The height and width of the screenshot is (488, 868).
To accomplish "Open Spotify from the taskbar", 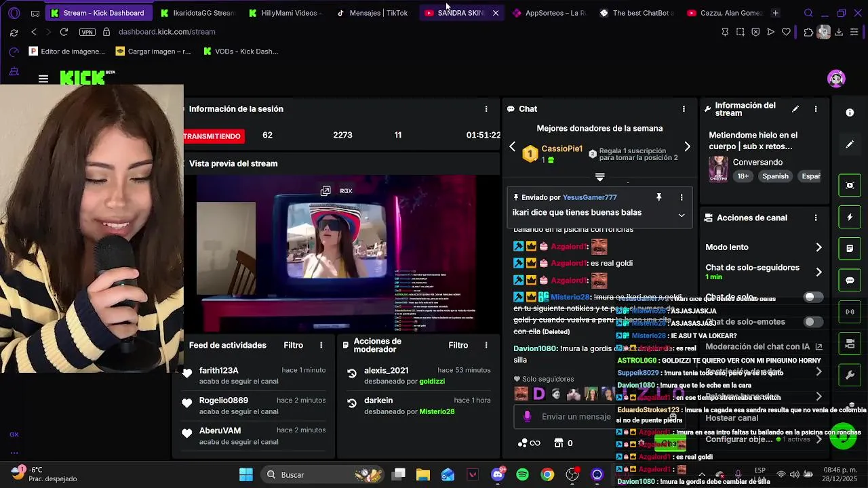I will (x=522, y=474).
